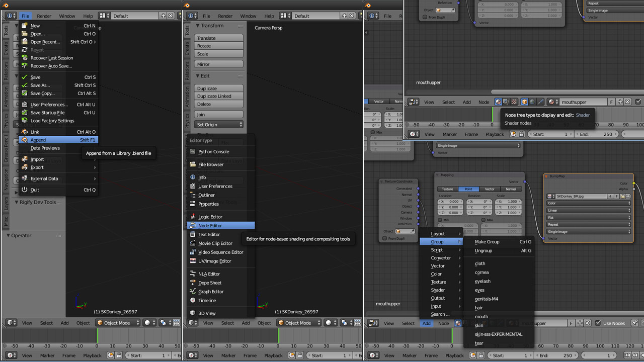This screenshot has height=362, width=644.
Task: Open Timeline editor type icon in upper right timeline
Action: 414,134
